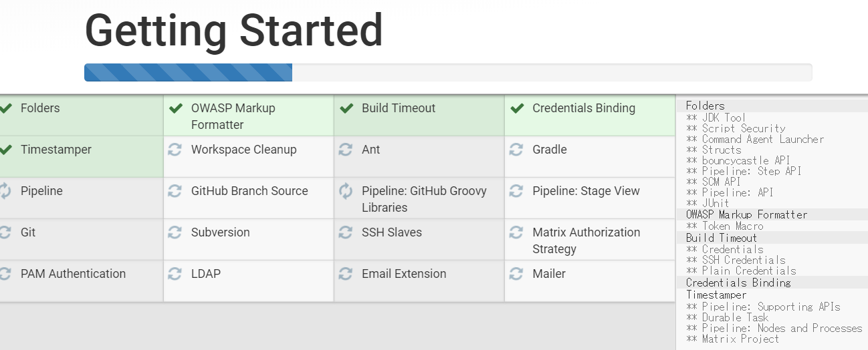This screenshot has height=350, width=868.
Task: Click the sync icon beside Subversion
Action: 175,232
